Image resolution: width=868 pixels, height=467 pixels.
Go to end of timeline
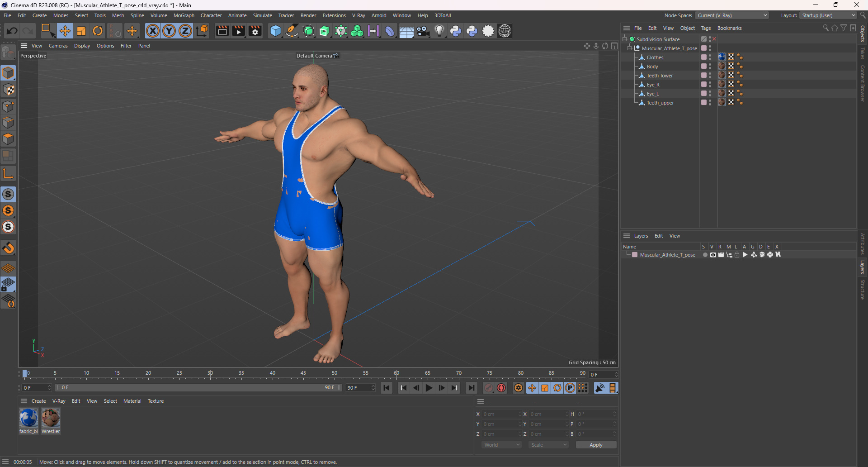tap(472, 388)
